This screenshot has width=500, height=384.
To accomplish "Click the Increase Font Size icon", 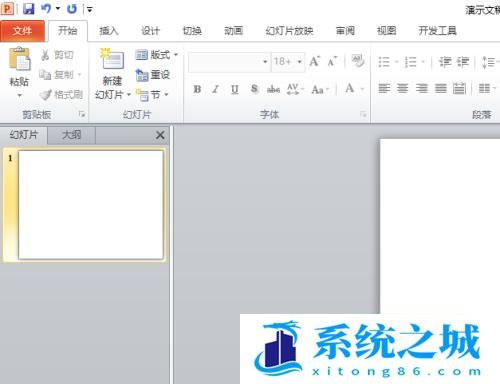I will click(315, 61).
